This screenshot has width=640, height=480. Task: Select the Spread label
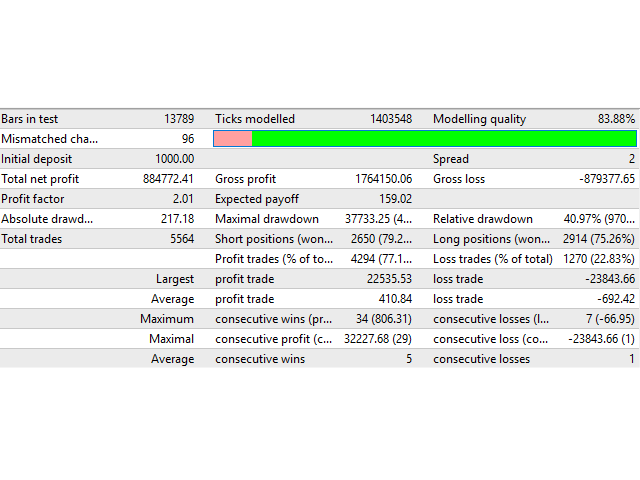[x=451, y=159]
